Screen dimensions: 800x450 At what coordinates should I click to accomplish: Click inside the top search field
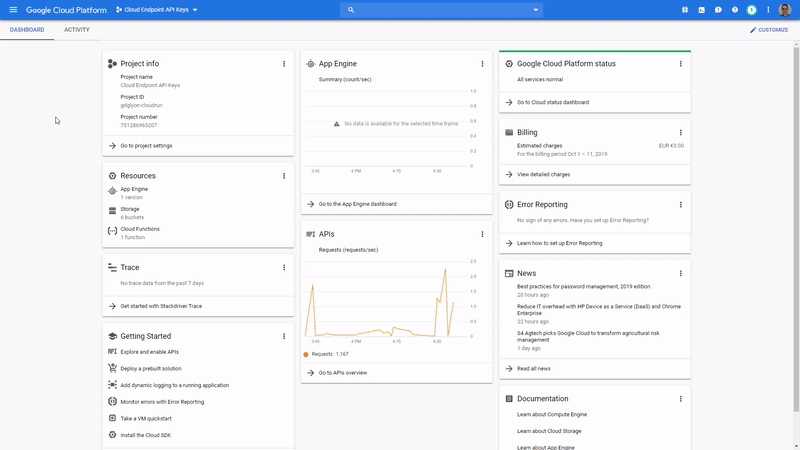tap(441, 10)
